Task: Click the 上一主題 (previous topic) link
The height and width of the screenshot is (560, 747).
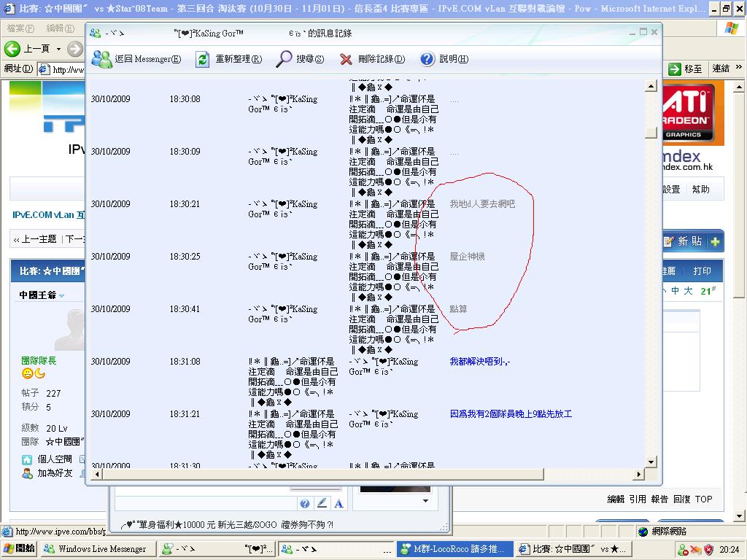Action: click(x=35, y=239)
